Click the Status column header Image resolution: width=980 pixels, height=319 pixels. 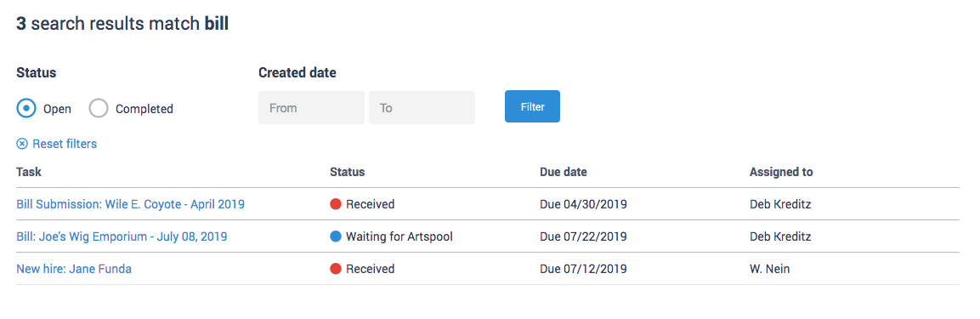click(348, 172)
